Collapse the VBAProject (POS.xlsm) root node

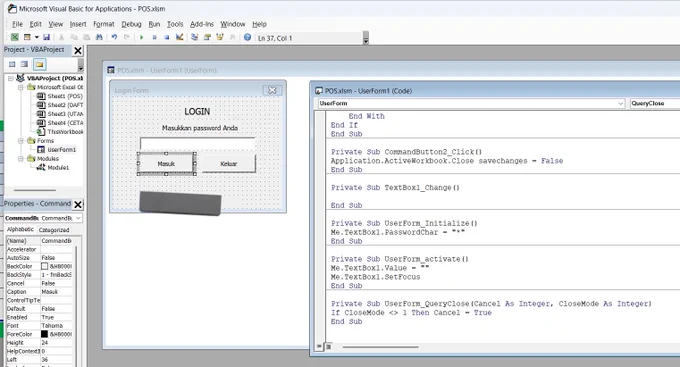(x=11, y=79)
